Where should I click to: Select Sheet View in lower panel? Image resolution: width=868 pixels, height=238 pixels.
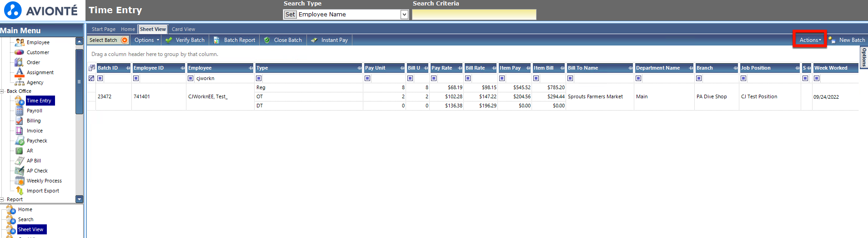[x=31, y=229]
